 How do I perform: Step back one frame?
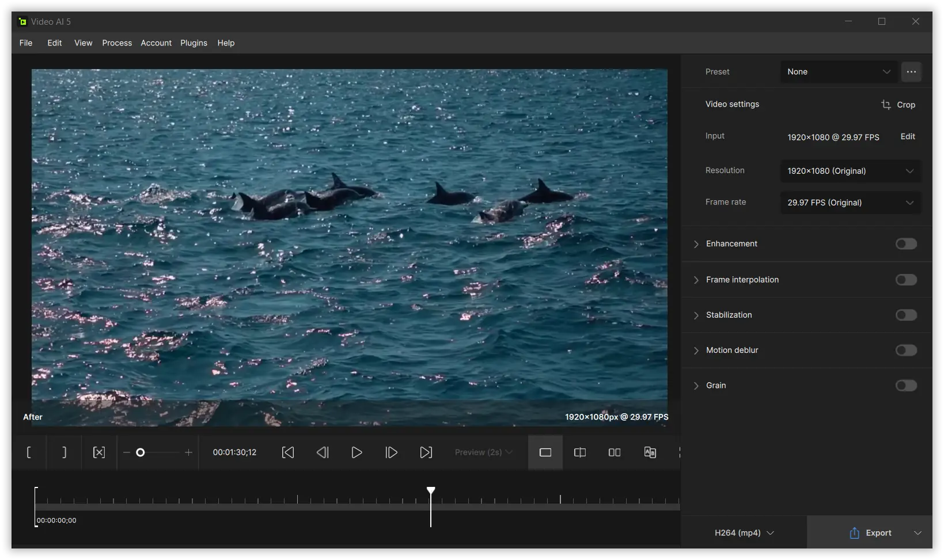pos(323,452)
